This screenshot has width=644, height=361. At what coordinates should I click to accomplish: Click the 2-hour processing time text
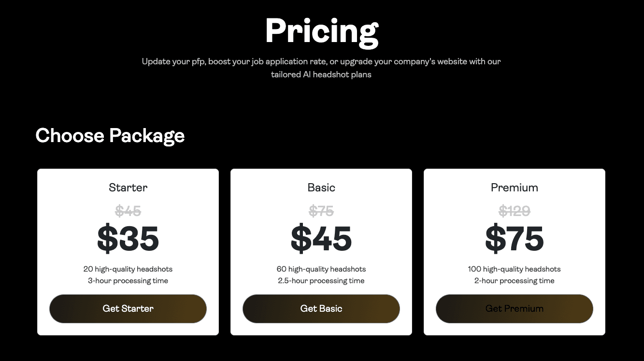(x=514, y=280)
